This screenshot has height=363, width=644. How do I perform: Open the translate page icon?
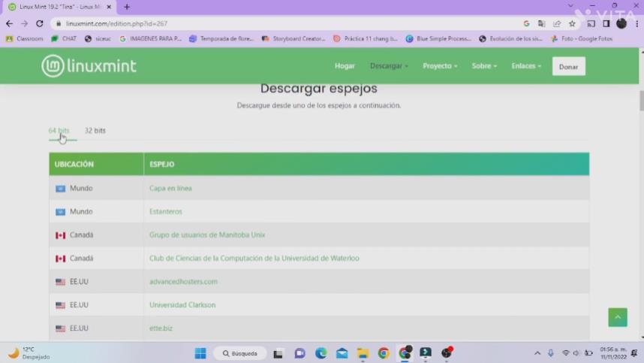pyautogui.click(x=542, y=24)
